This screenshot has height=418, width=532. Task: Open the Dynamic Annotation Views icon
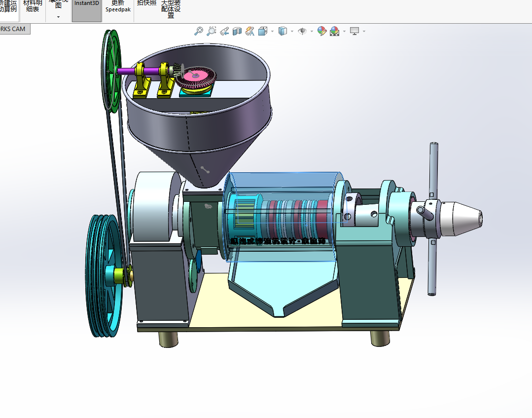point(250,31)
